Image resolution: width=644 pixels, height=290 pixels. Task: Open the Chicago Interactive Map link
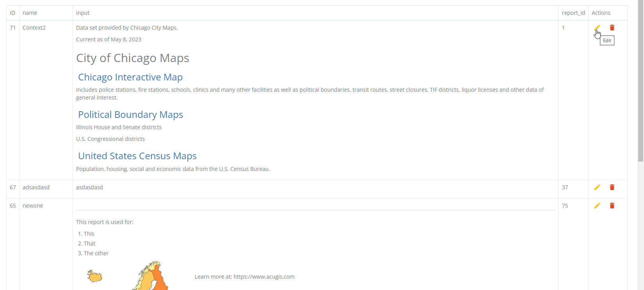pos(130,77)
